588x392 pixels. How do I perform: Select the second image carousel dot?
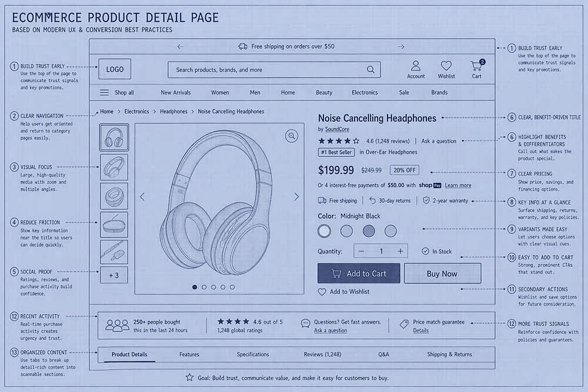coord(204,287)
